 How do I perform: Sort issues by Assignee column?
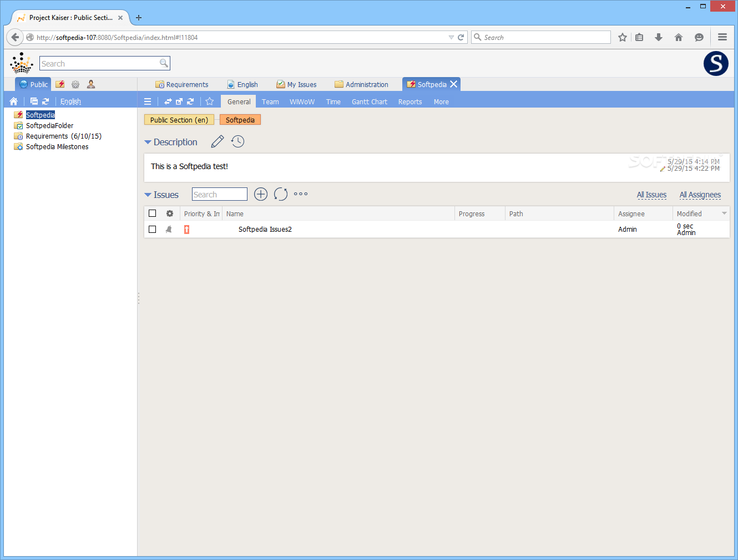643,213
